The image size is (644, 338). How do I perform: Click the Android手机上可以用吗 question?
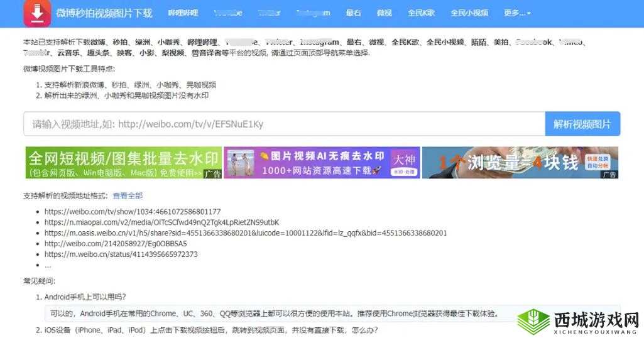85,297
